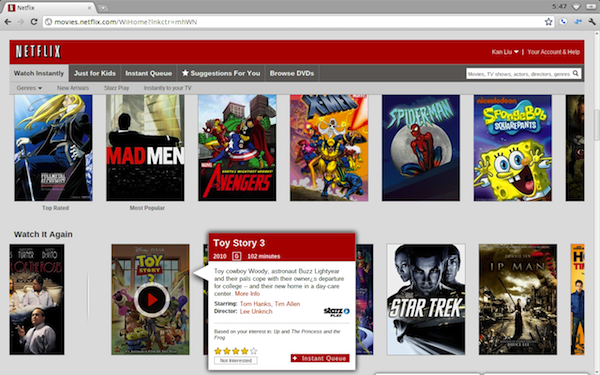Viewport: 600px width, 375px height.
Task: Click the Tom Hanks actor link
Action: 256,304
